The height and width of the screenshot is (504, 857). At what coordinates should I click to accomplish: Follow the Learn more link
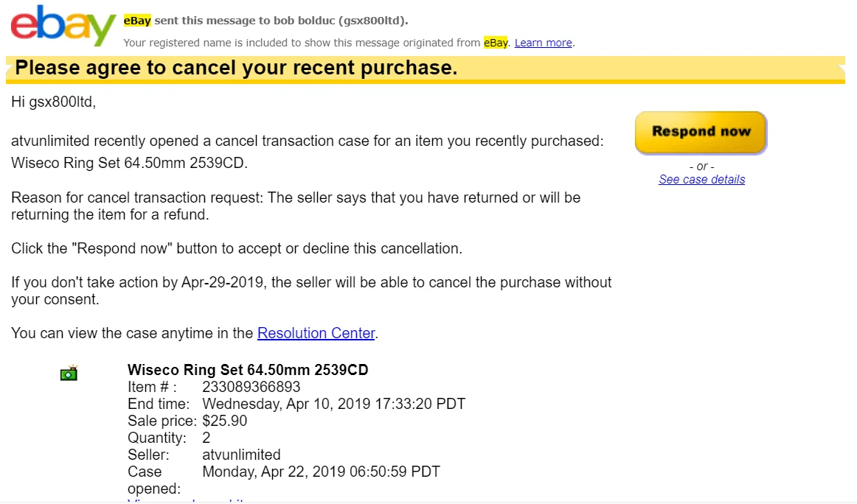point(543,43)
